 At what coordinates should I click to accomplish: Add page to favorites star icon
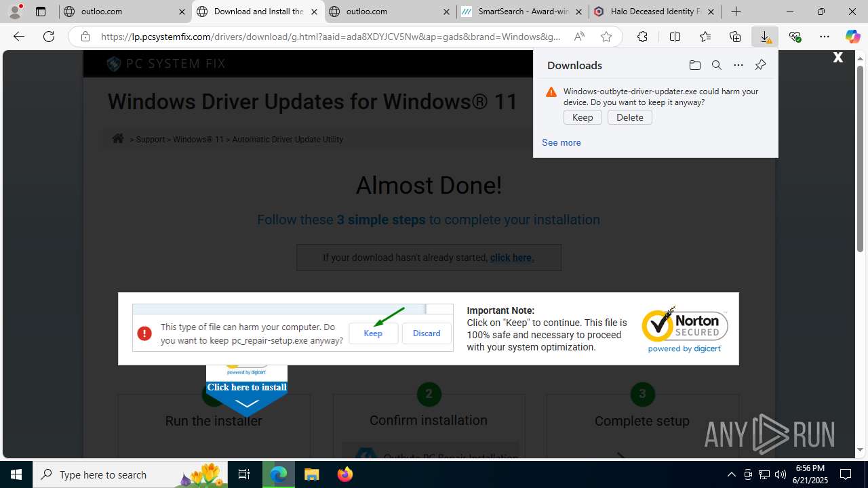606,37
